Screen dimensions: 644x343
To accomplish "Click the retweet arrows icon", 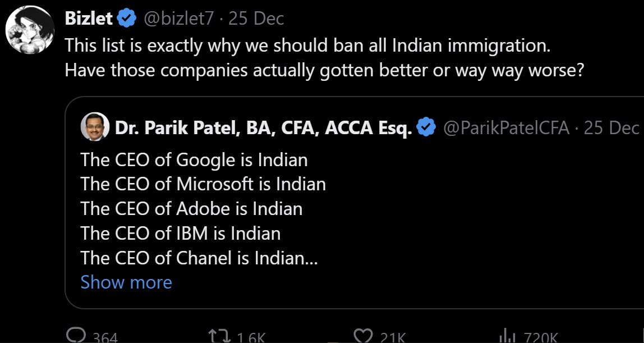I will click(220, 337).
